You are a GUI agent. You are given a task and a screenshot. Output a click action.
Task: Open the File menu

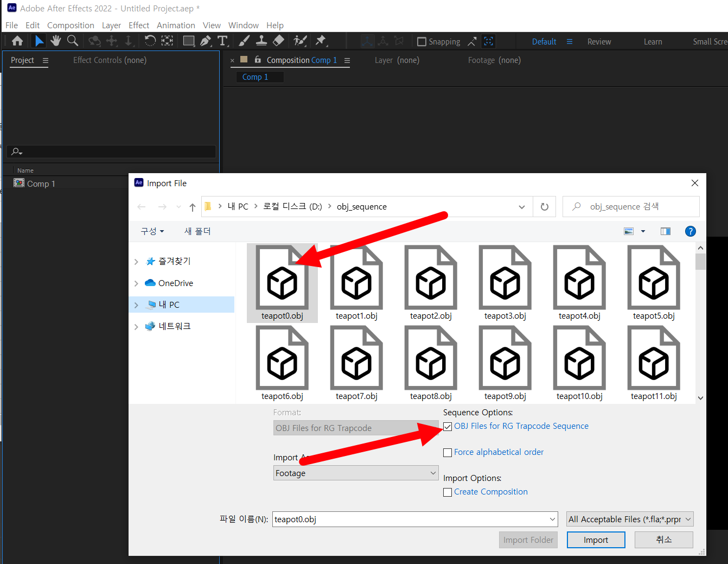click(x=11, y=26)
